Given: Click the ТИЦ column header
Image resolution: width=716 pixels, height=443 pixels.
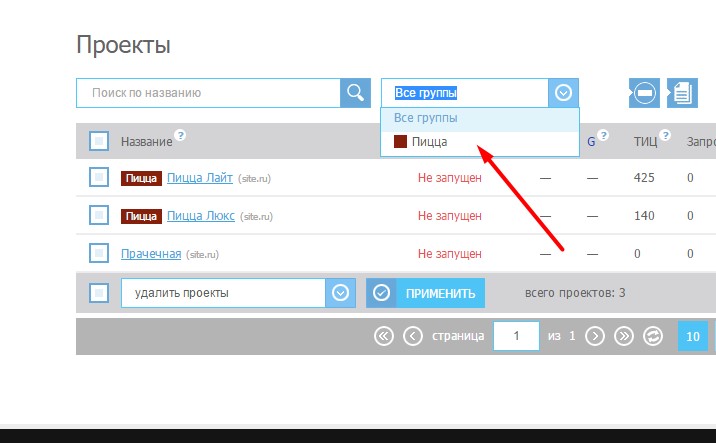Looking at the screenshot, I should 645,142.
